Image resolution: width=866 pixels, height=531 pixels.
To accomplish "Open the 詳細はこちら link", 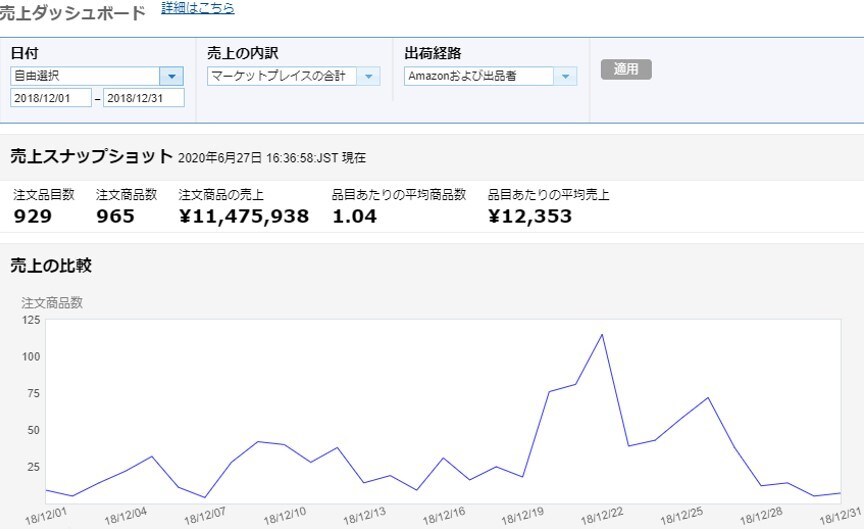I will (x=198, y=8).
